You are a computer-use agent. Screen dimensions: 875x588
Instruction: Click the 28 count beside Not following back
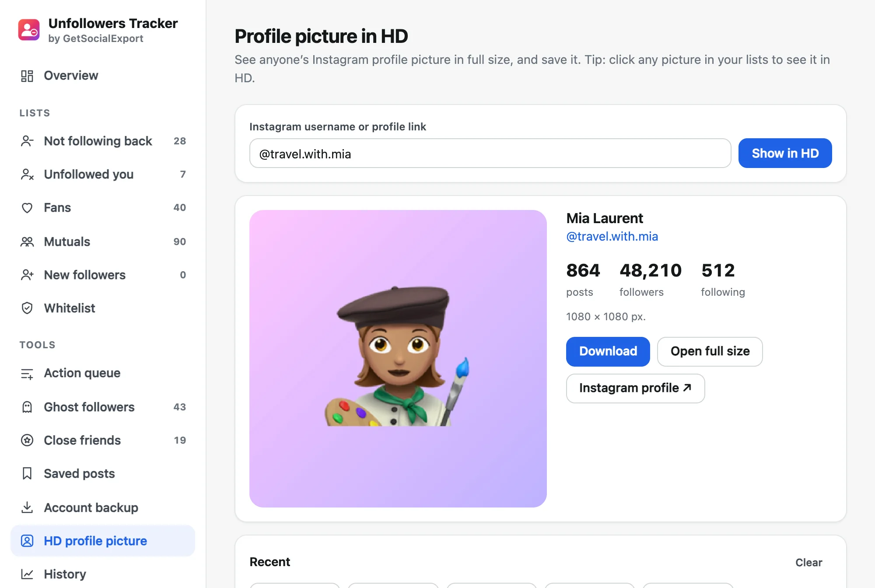coord(179,141)
